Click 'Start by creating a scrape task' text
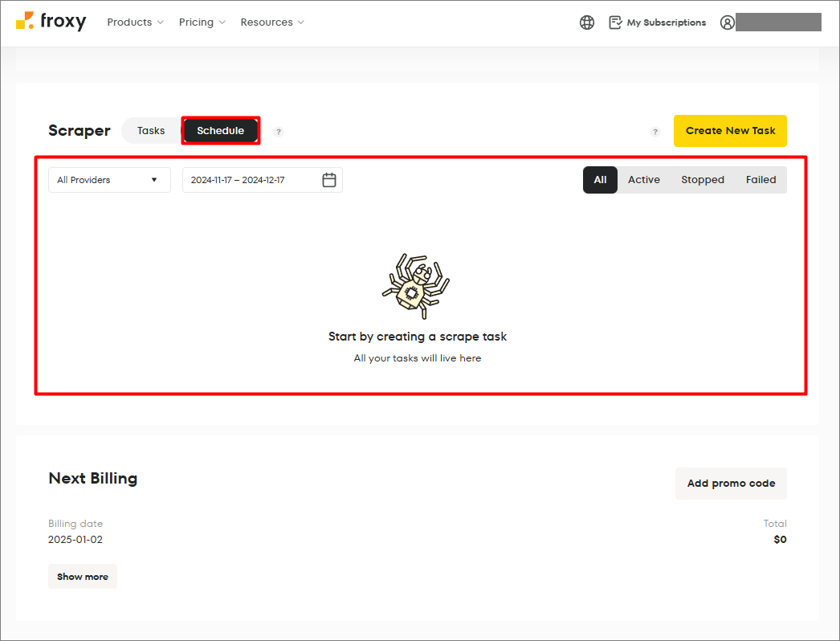The width and height of the screenshot is (840, 641). [x=418, y=337]
